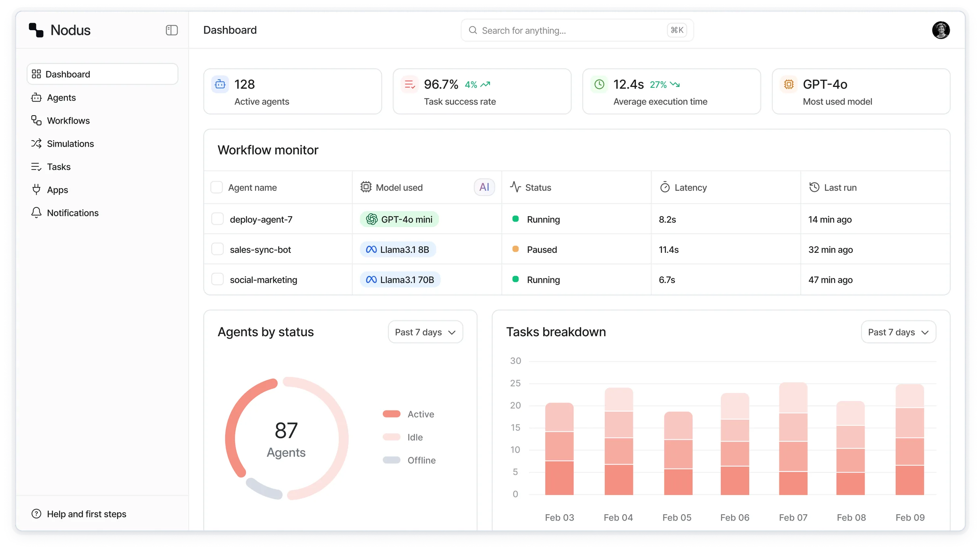Click the Paused status of sales-sync-bot

pyautogui.click(x=542, y=250)
